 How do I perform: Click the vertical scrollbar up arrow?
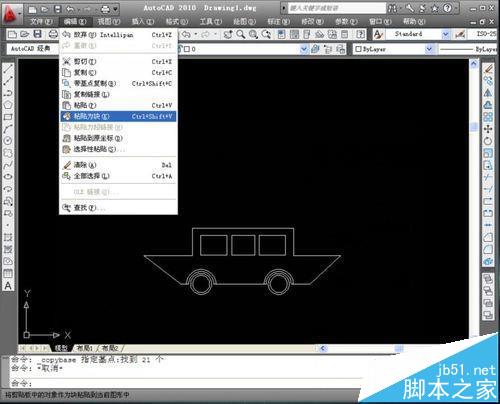474,64
